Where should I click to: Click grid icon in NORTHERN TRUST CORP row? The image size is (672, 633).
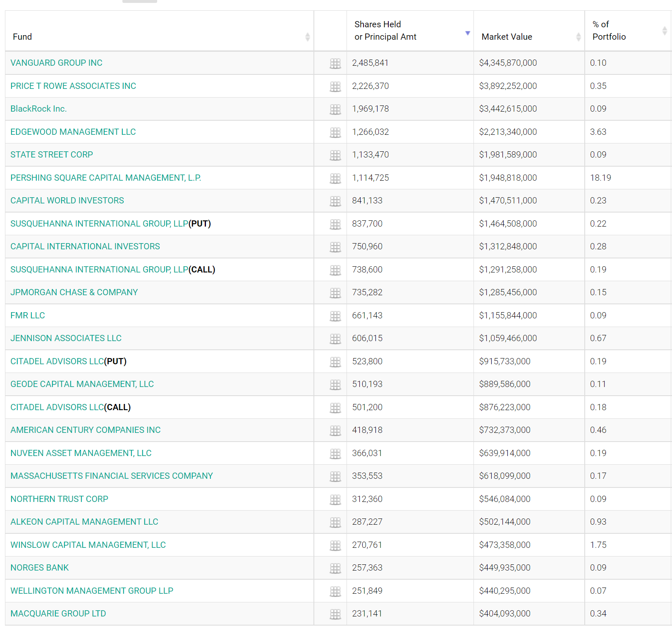(x=335, y=499)
